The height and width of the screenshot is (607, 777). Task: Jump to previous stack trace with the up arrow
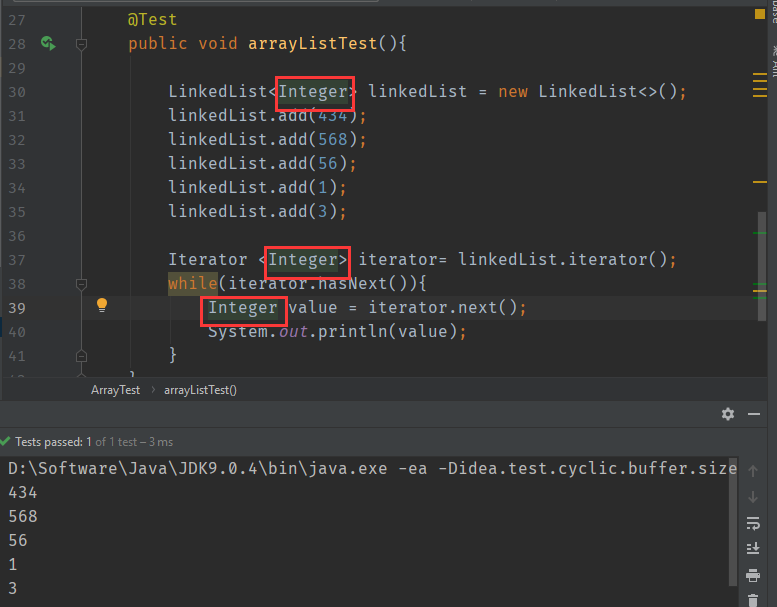(x=753, y=471)
